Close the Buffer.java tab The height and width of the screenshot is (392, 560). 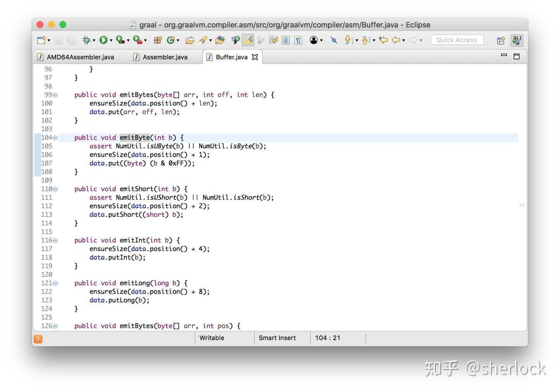[255, 57]
